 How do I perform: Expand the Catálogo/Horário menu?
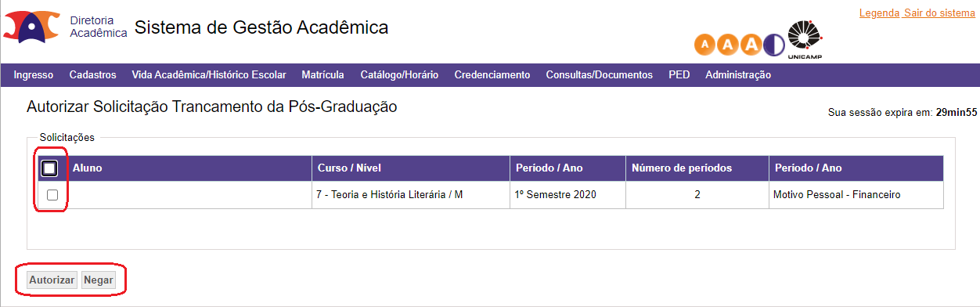click(x=399, y=75)
